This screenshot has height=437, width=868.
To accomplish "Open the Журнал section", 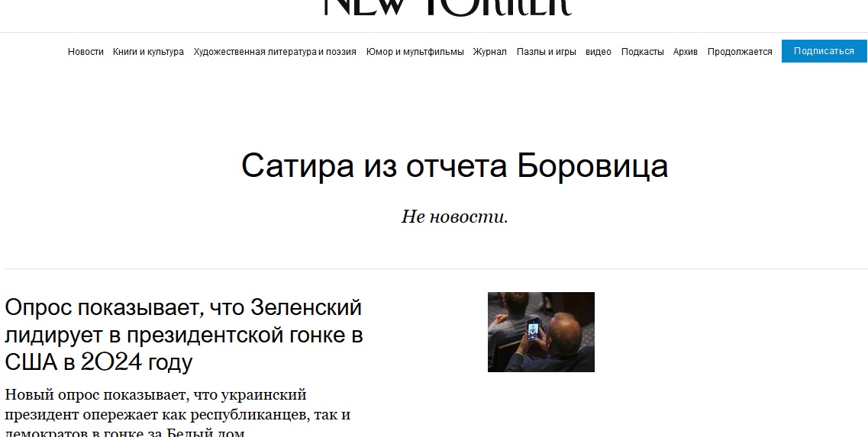I will click(x=489, y=51).
